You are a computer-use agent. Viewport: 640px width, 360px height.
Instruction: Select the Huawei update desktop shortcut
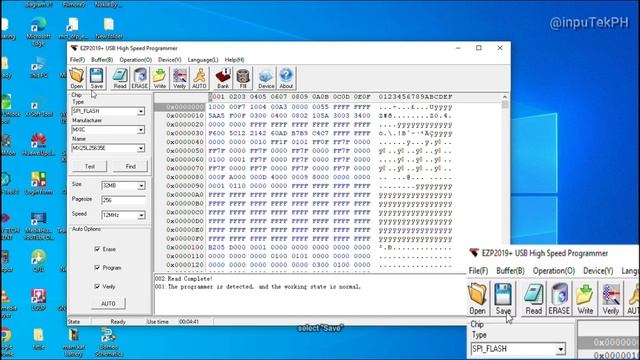click(39, 146)
